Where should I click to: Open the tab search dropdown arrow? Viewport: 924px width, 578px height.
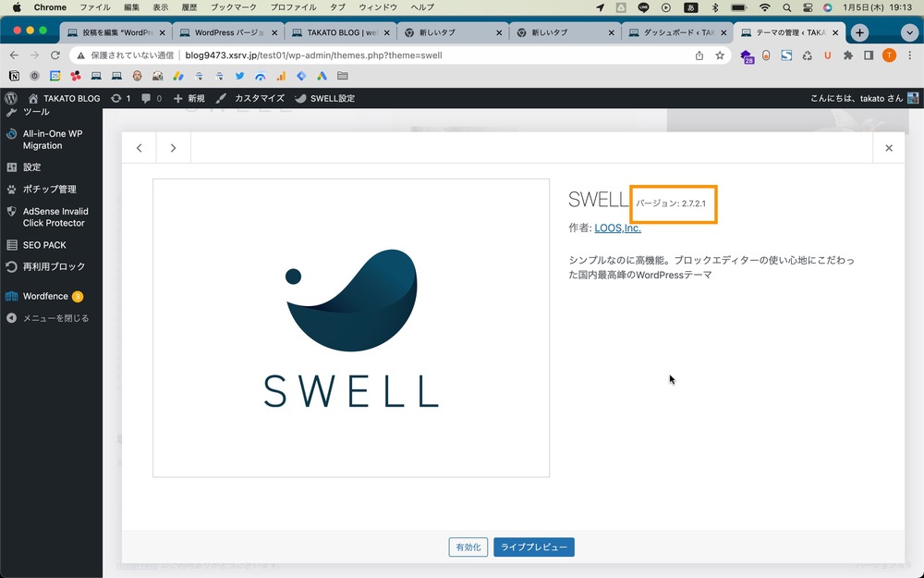[x=909, y=32]
